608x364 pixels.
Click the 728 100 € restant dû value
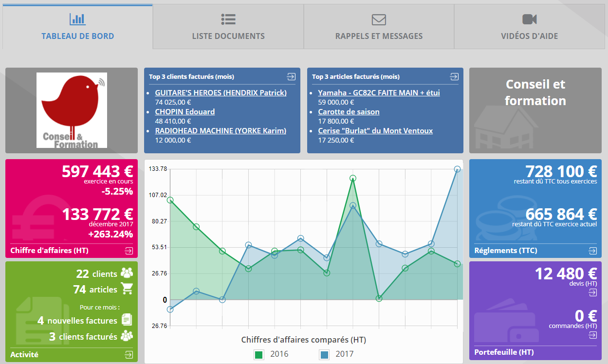tap(561, 171)
